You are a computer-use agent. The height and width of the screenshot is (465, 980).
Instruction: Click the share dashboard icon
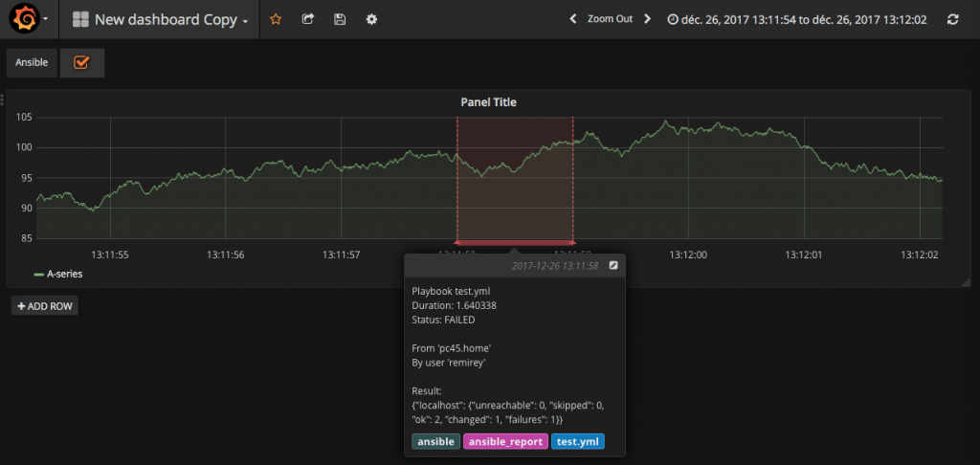(307, 19)
